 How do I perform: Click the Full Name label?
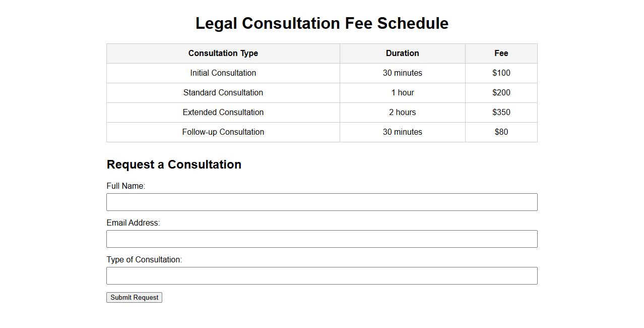125,186
